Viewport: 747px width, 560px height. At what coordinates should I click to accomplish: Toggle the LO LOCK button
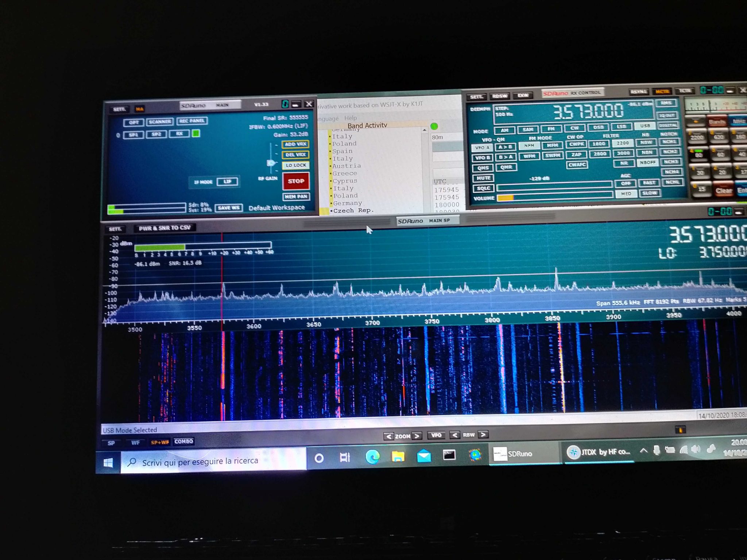tap(295, 165)
